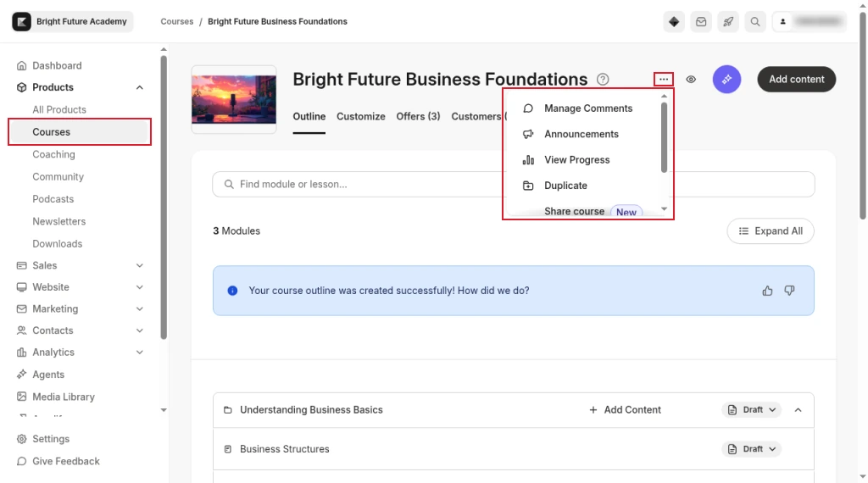This screenshot has height=483, width=868.
Task: Click lesson icon beside Business Structures
Action: (x=227, y=449)
